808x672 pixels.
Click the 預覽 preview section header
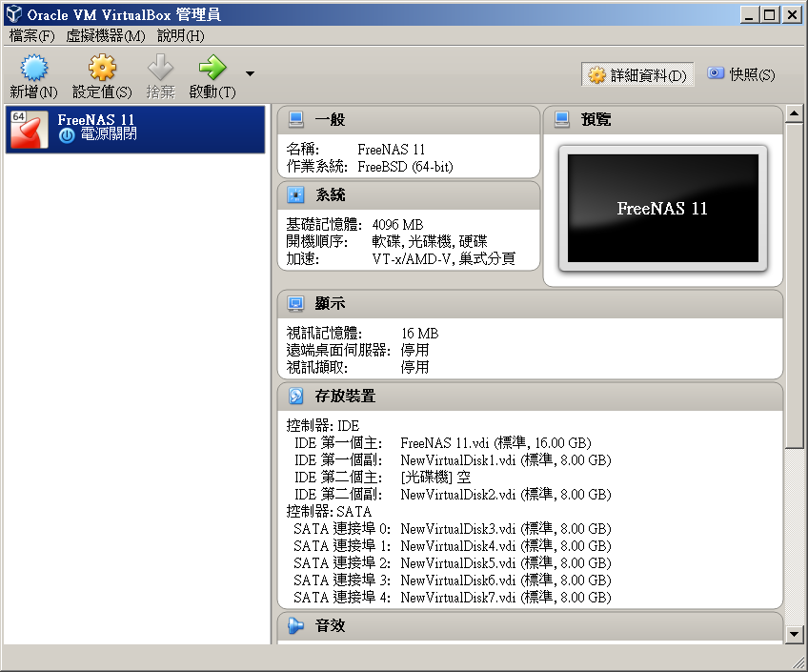[x=663, y=120]
